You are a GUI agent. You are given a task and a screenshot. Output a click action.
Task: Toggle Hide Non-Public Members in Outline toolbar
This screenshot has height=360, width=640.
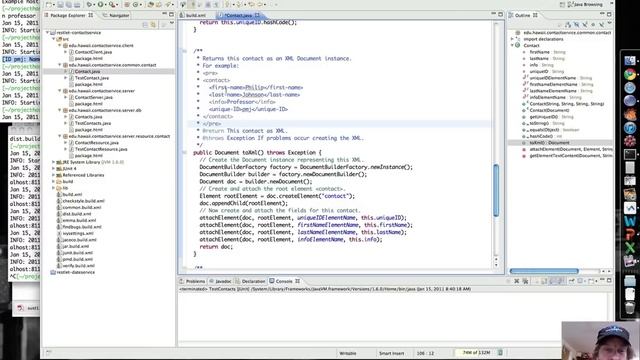593,25
